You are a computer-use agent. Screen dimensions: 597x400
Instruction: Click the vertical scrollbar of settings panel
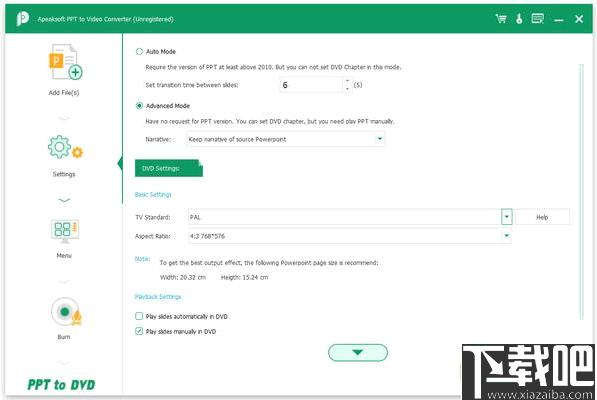click(x=581, y=192)
